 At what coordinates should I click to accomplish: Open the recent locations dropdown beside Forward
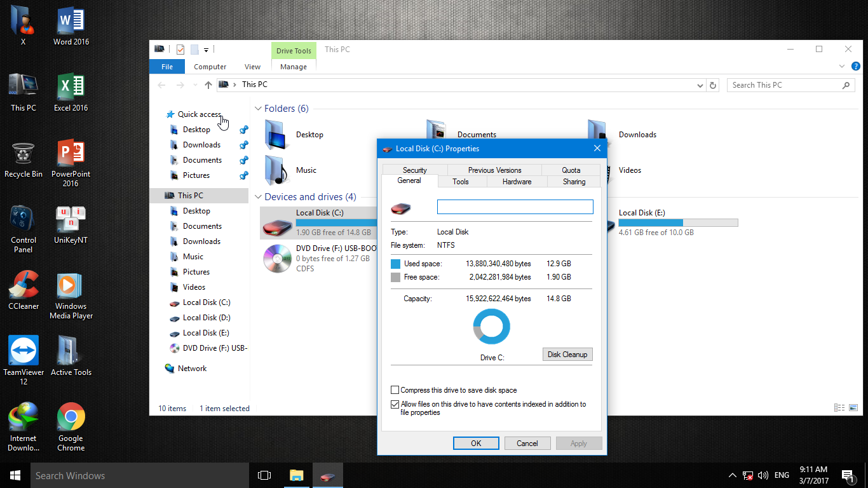pos(194,85)
